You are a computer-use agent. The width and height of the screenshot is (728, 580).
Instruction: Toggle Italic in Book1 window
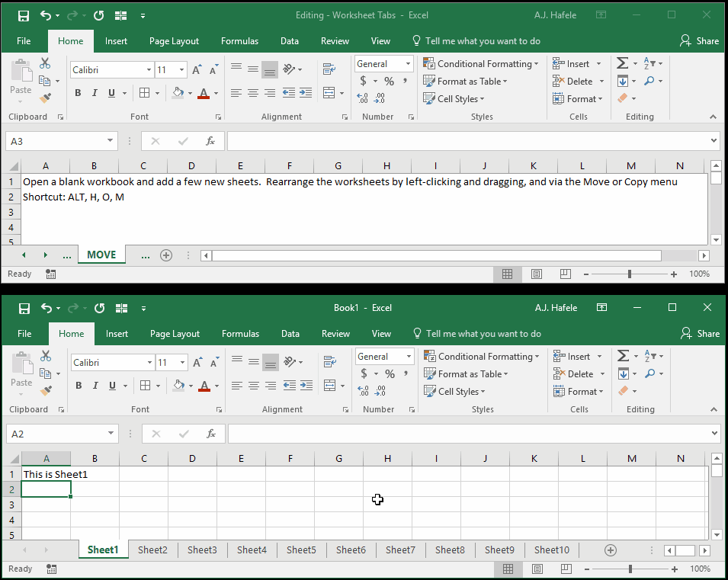pos(95,386)
